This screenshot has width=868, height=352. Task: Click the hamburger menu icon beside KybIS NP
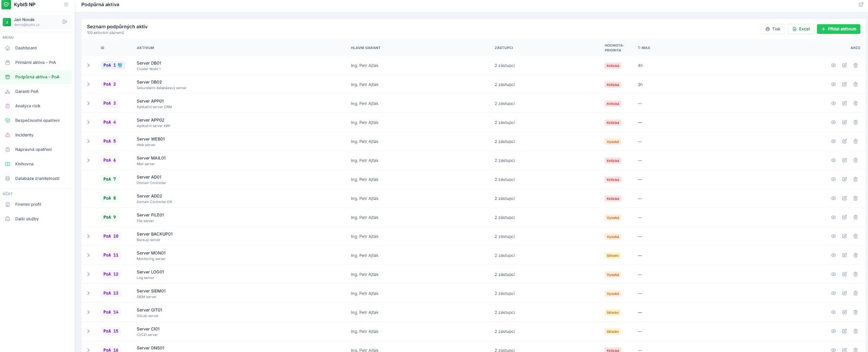click(x=66, y=5)
